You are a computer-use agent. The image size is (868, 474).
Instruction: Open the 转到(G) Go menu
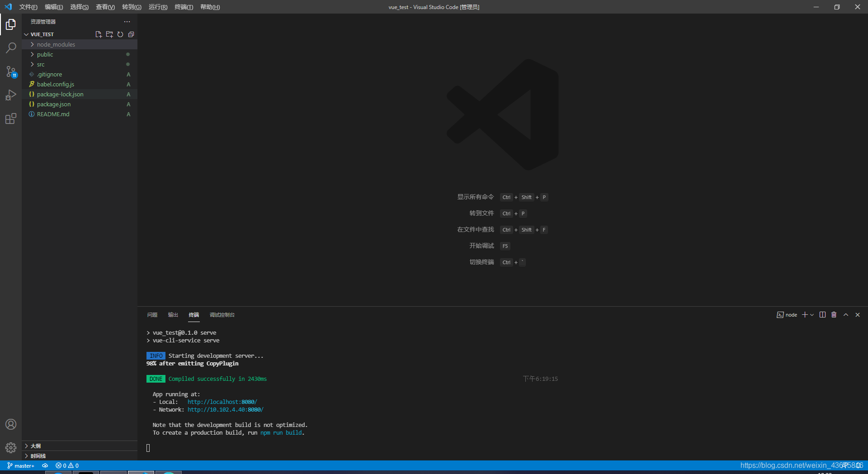tap(132, 7)
